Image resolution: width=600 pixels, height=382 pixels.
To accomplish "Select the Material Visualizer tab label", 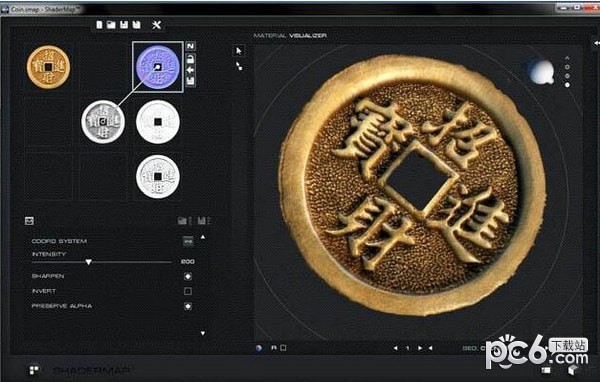I will click(290, 36).
